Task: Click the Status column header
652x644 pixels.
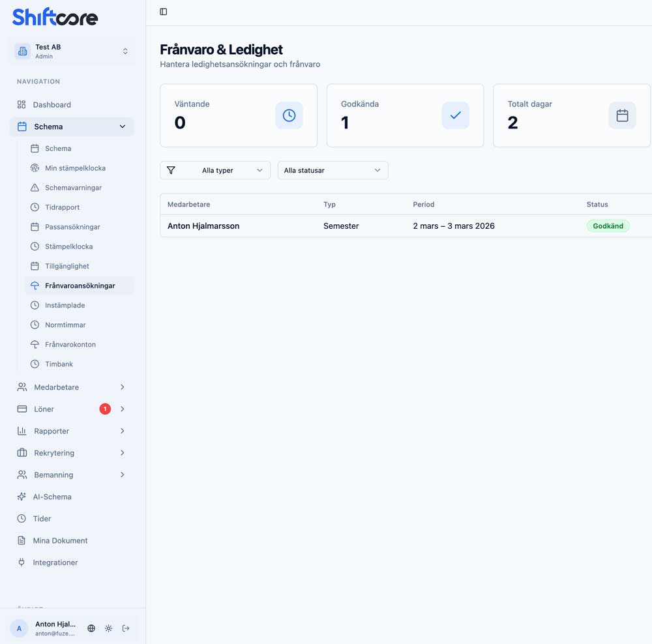Action: pos(597,205)
